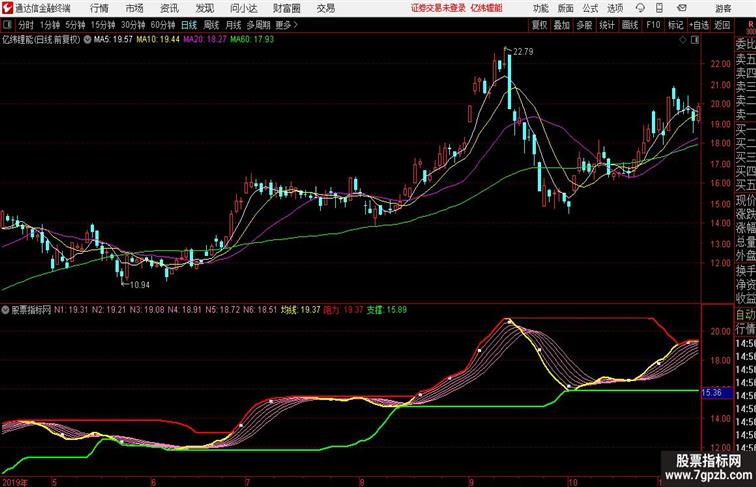Click the 10.94 low price marker
This screenshot has width=756, height=487.
(x=140, y=285)
